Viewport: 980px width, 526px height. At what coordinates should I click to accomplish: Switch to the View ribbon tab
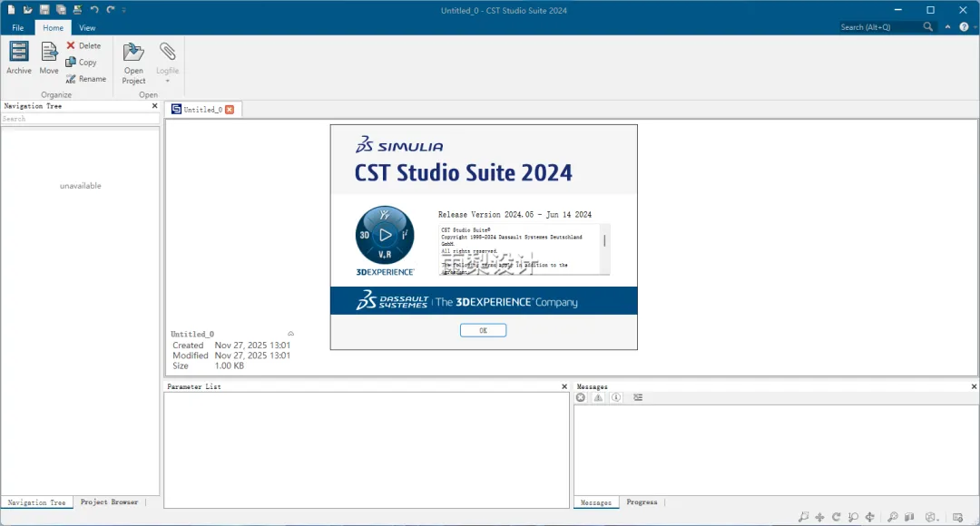click(x=87, y=27)
